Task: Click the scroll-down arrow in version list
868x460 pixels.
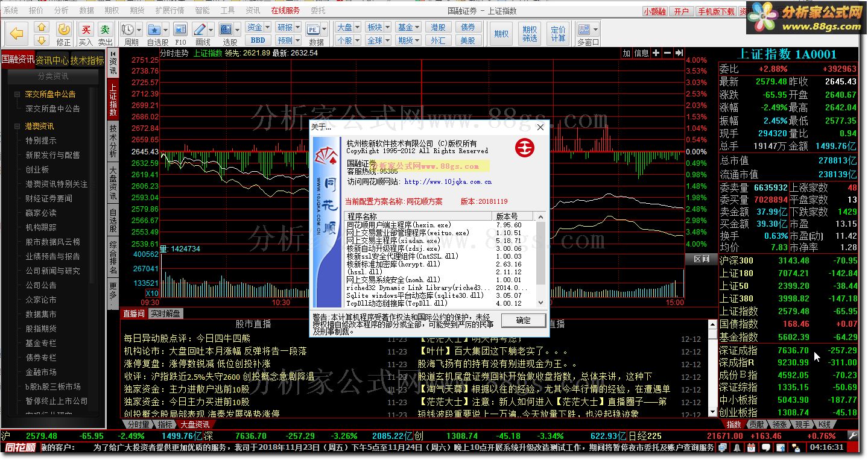Action: [540, 303]
